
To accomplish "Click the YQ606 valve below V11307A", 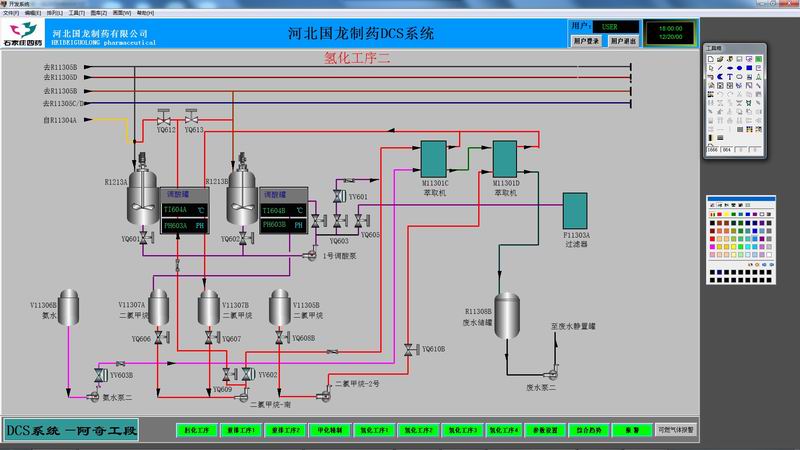I will coord(162,337).
